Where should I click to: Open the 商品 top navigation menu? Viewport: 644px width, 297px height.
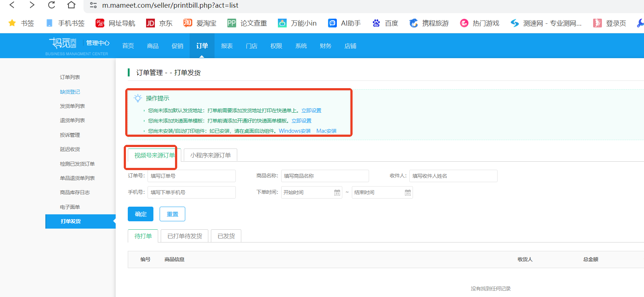coord(153,46)
